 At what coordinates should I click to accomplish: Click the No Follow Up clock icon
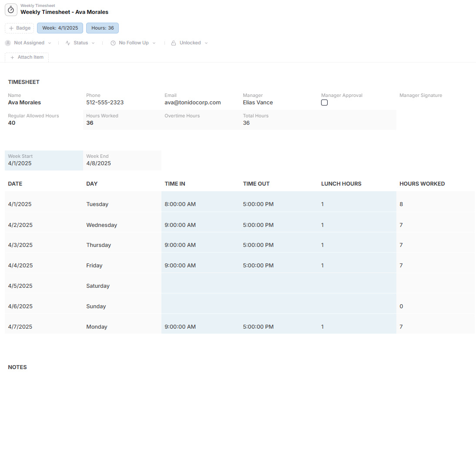113,43
